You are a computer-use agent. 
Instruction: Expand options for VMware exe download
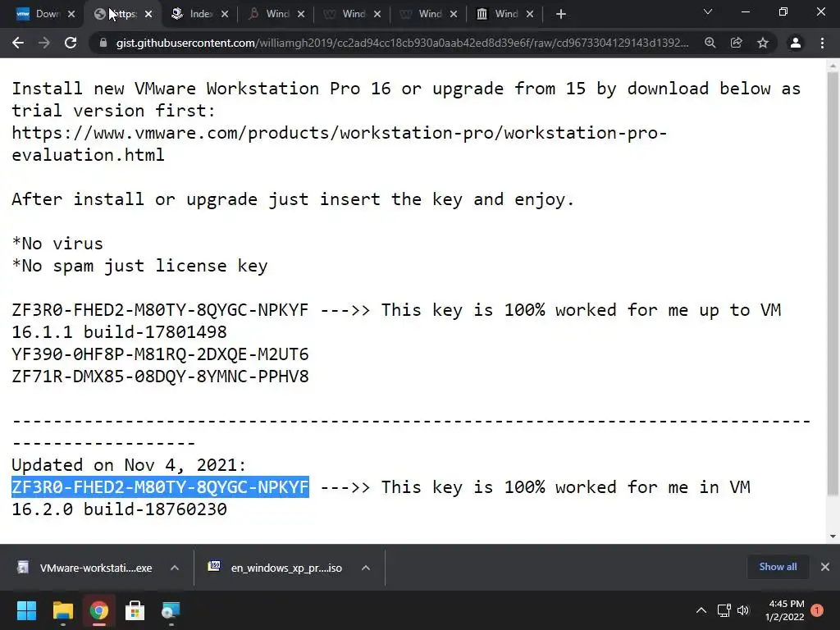(175, 568)
